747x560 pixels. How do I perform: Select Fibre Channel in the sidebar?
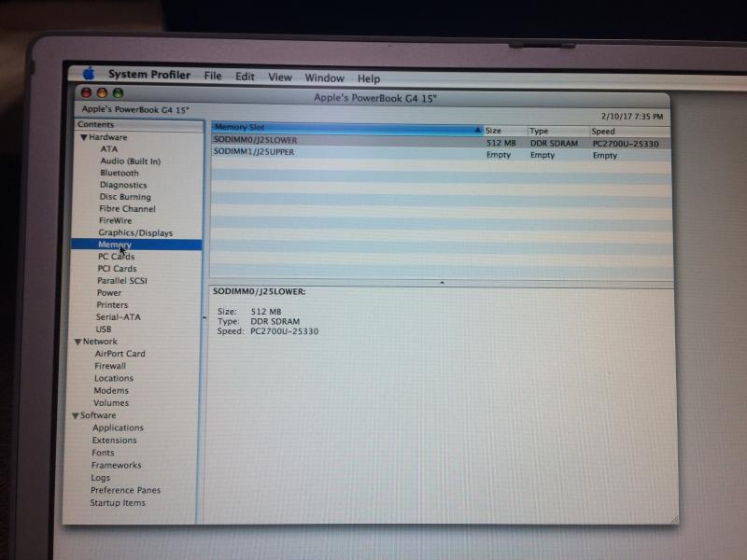click(x=127, y=208)
